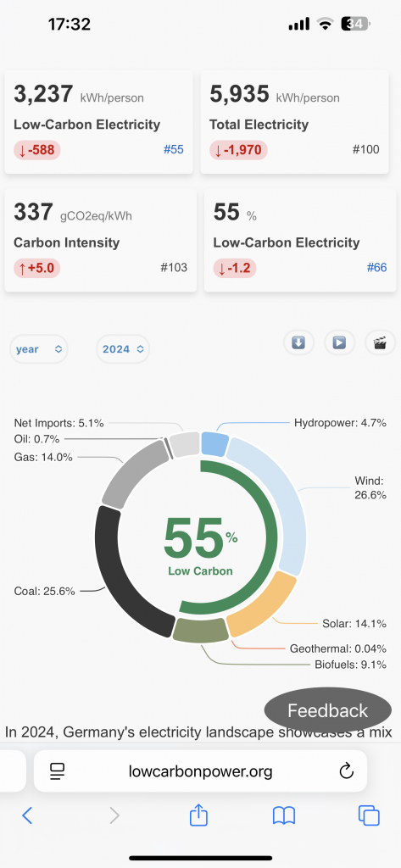The width and height of the screenshot is (401, 868).
Task: Click the Feedback button
Action: click(327, 710)
